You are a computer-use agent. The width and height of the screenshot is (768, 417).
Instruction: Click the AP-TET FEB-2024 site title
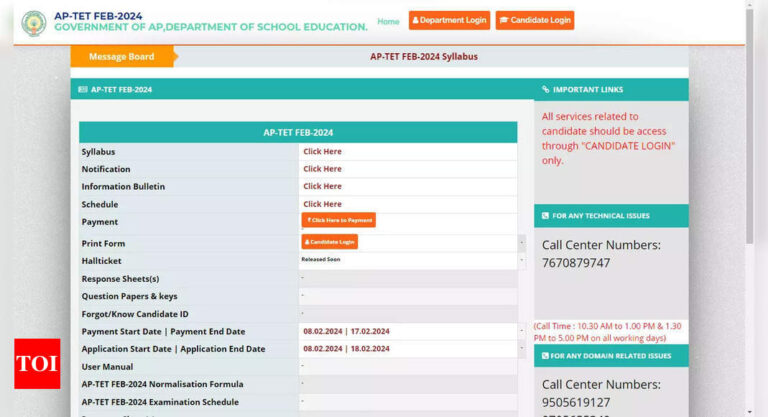click(x=98, y=16)
